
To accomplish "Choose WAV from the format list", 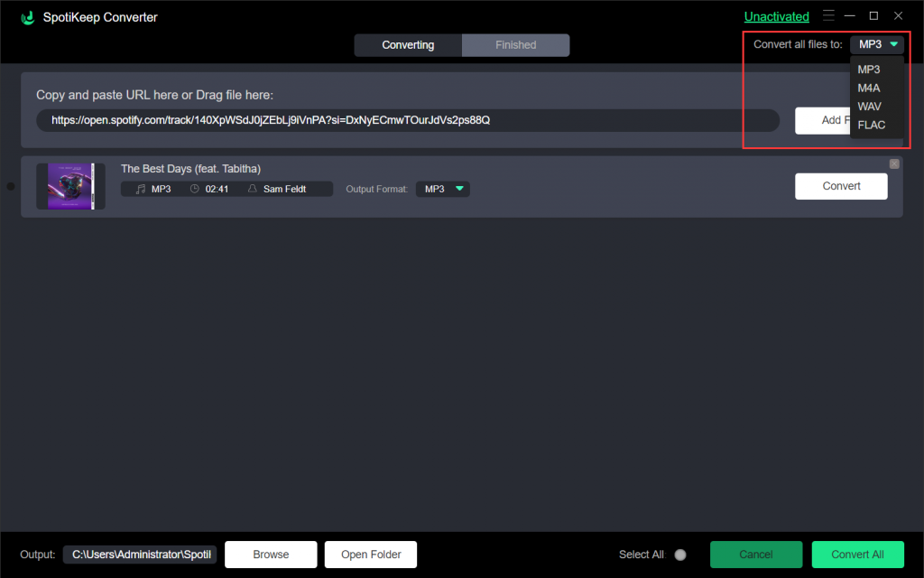I will (x=870, y=107).
